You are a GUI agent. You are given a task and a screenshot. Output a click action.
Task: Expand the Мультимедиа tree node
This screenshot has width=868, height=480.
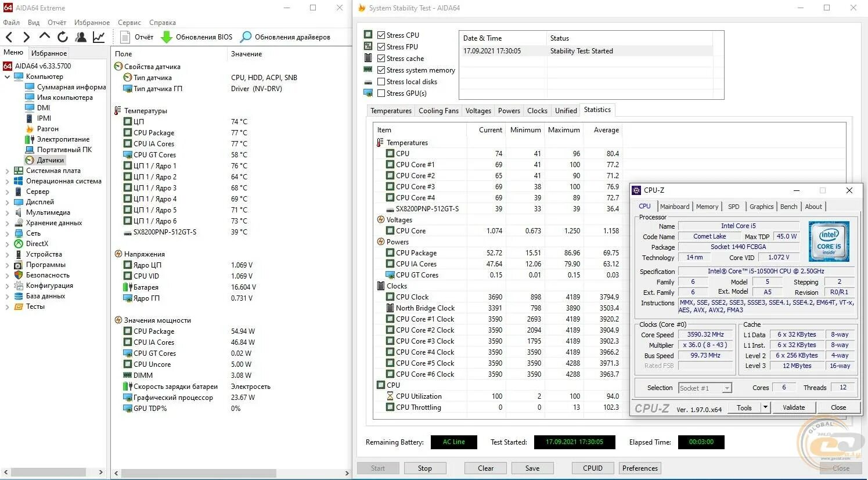tap(7, 212)
